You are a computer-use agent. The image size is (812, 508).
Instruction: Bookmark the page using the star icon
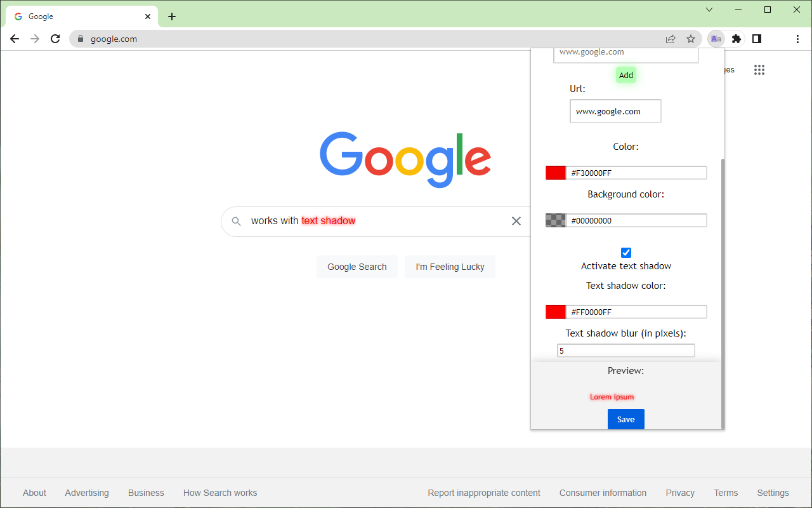(x=691, y=39)
